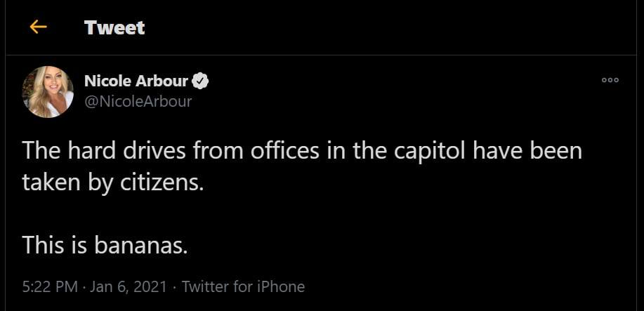Image resolution: width=644 pixels, height=311 pixels.
Task: Click the word 'citizens' in the tweet
Action: (x=169, y=183)
